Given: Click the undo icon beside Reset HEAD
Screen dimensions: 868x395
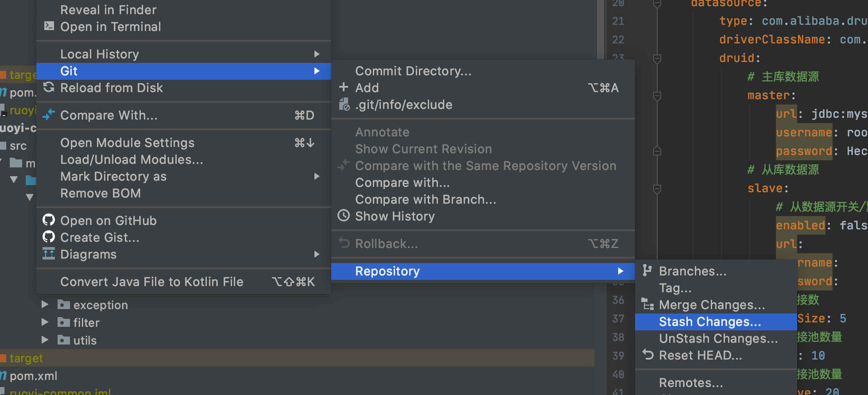Looking at the screenshot, I should (x=648, y=355).
